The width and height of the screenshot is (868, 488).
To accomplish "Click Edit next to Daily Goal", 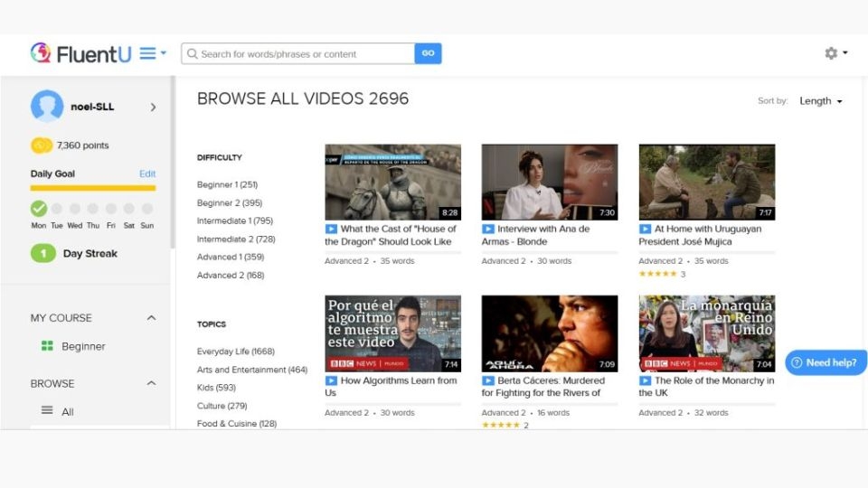I will 147,174.
